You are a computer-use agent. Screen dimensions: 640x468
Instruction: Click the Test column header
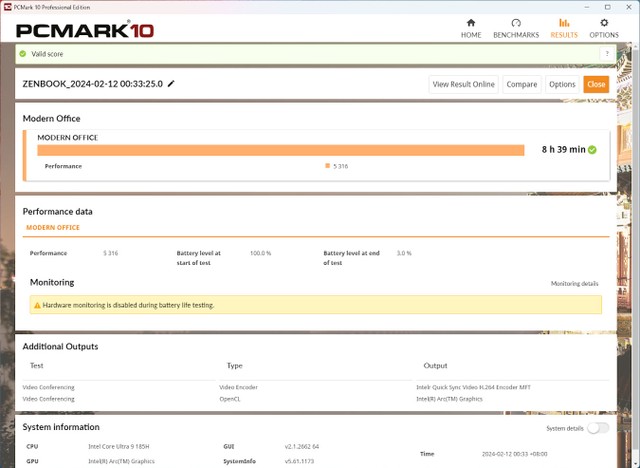[37, 366]
